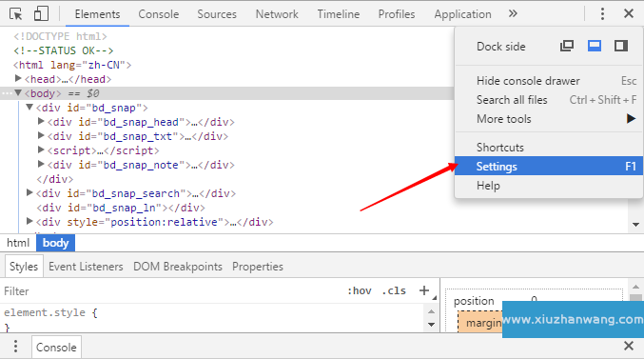Open the Sources tab

pos(217,14)
